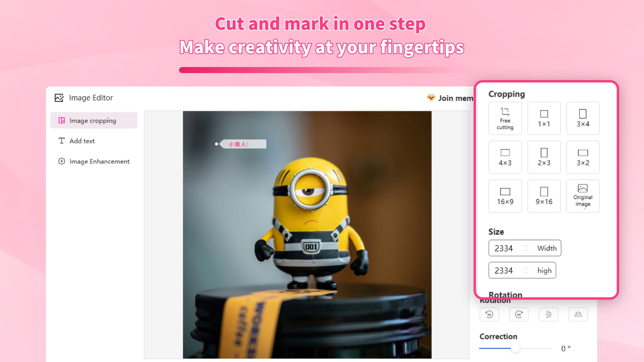Viewport: 644px width, 362px height.
Task: Restore the Original image crop
Action: [583, 196]
